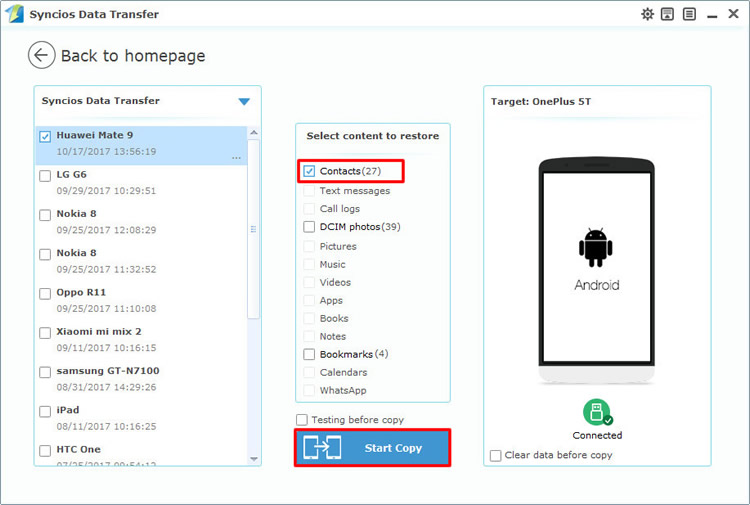This screenshot has height=505, width=750.
Task: Select the Apps item
Action: pyautogui.click(x=331, y=301)
